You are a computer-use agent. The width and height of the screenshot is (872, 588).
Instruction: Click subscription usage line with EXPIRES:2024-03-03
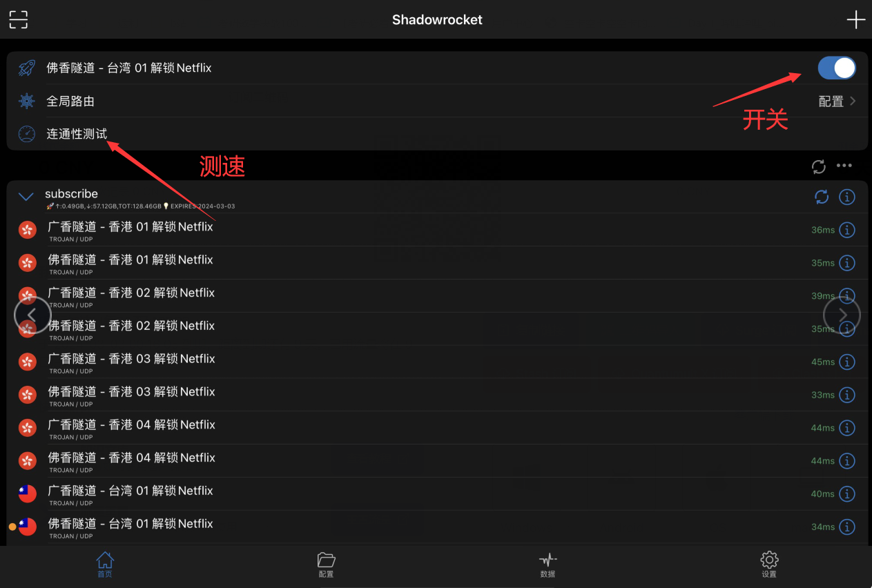pyautogui.click(x=141, y=206)
